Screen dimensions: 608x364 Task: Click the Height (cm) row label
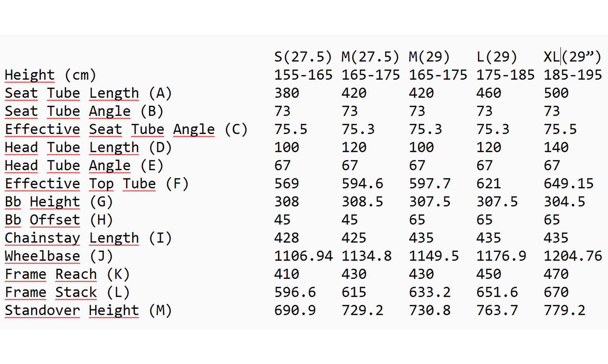(50, 75)
